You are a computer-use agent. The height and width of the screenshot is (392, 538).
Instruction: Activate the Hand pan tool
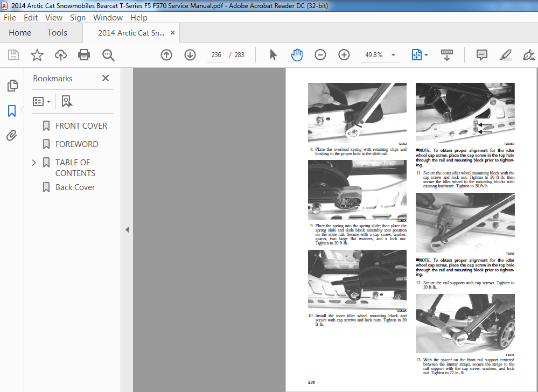296,55
